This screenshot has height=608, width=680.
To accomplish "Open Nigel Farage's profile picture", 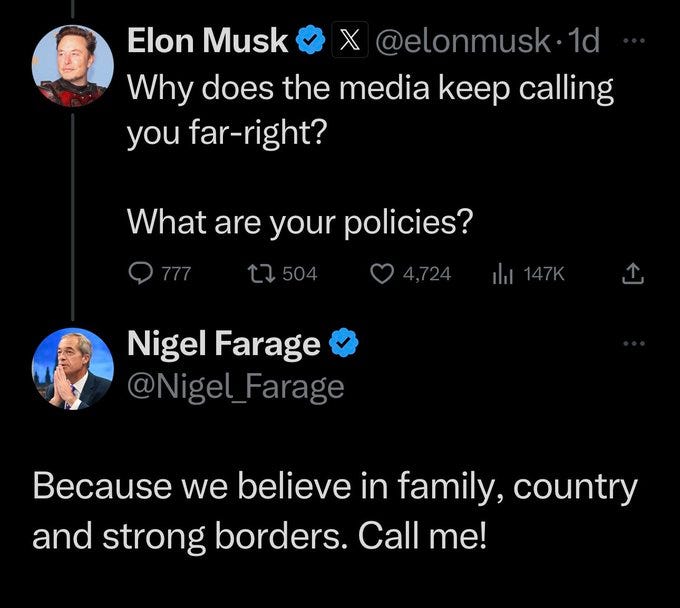I will pos(72,368).
